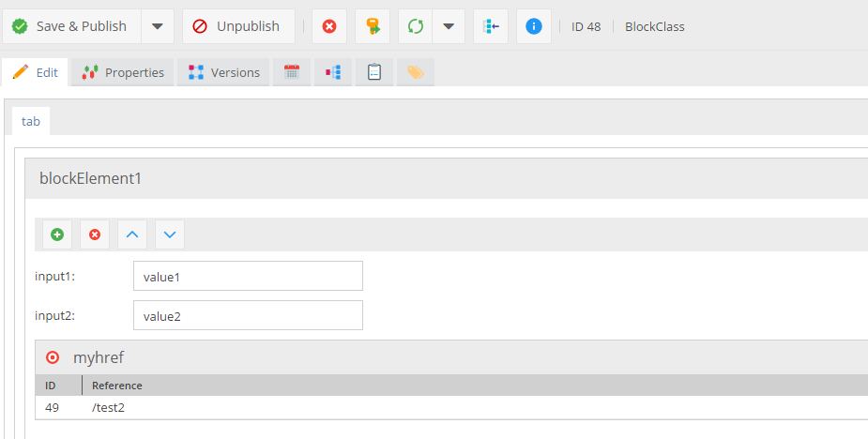Image resolution: width=868 pixels, height=439 pixels.
Task: Click the blue info icon
Action: [x=533, y=26]
